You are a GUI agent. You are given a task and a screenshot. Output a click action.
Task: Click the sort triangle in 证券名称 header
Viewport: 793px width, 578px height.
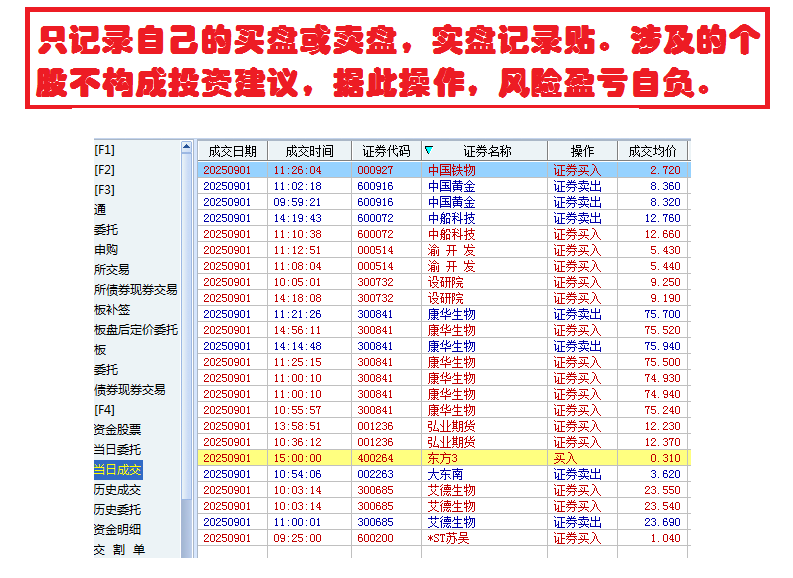(429, 150)
